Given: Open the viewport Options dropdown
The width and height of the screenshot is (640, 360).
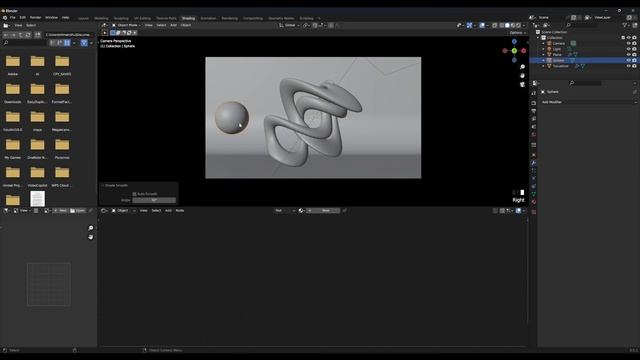Looking at the screenshot, I should pyautogui.click(x=518, y=33).
